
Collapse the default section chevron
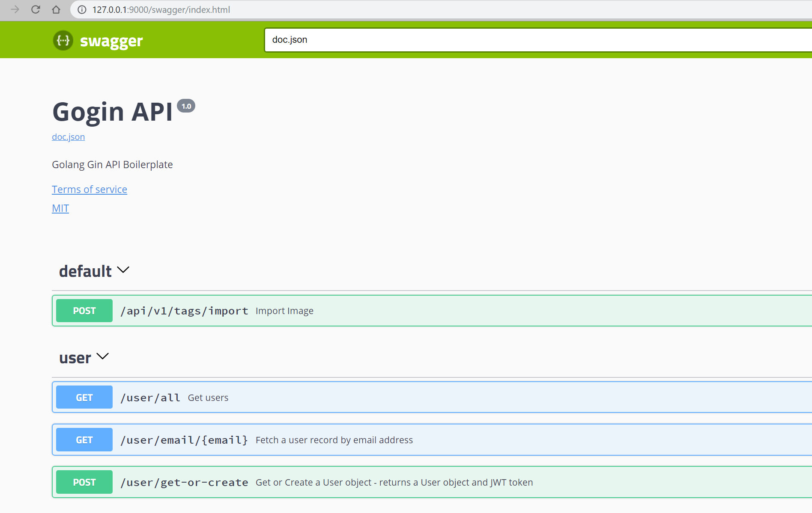123,270
